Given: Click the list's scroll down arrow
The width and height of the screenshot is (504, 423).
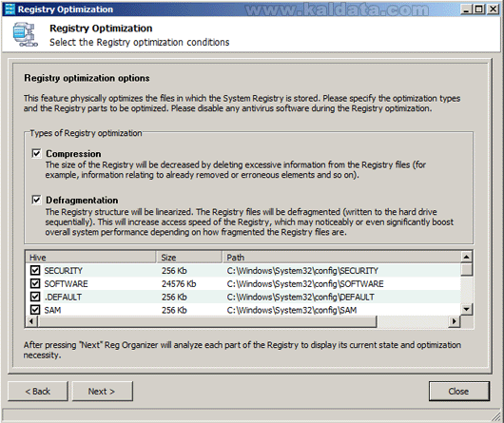Looking at the screenshot, I should 466,310.
